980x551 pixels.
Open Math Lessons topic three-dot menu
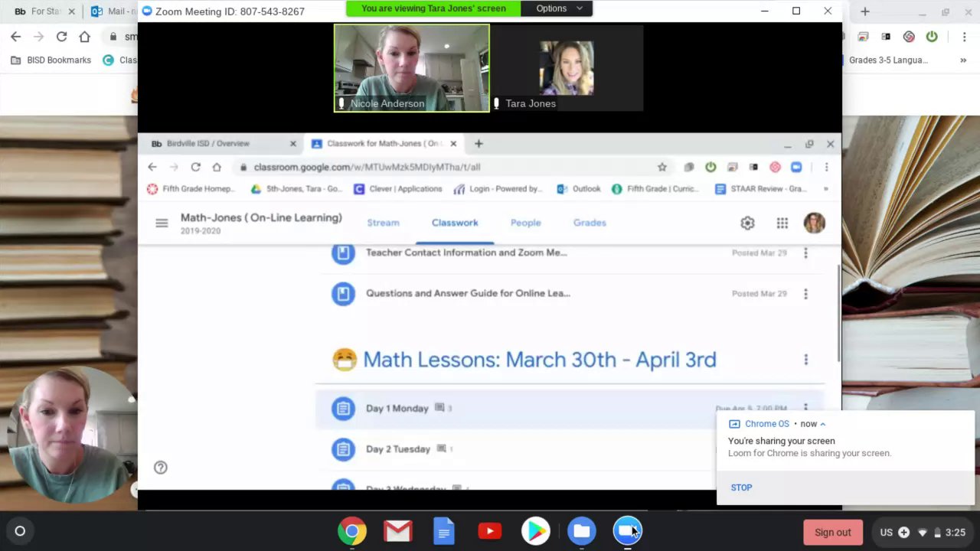[805, 360]
